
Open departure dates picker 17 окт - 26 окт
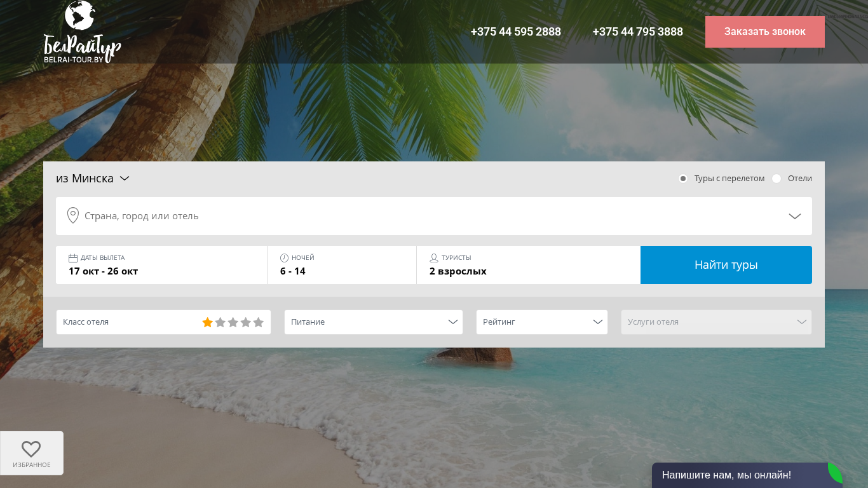(161, 265)
